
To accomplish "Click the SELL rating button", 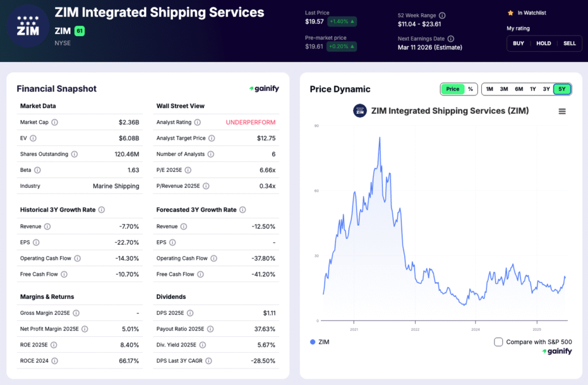I will coord(570,43).
